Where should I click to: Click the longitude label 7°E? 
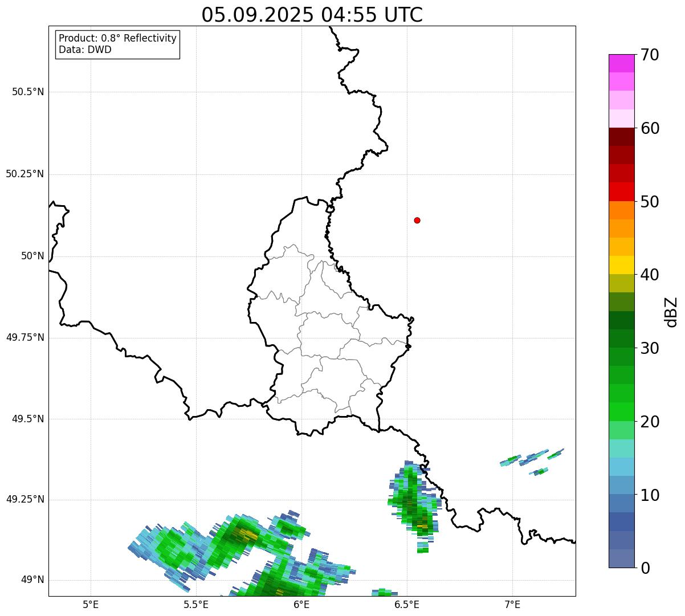pyautogui.click(x=512, y=604)
